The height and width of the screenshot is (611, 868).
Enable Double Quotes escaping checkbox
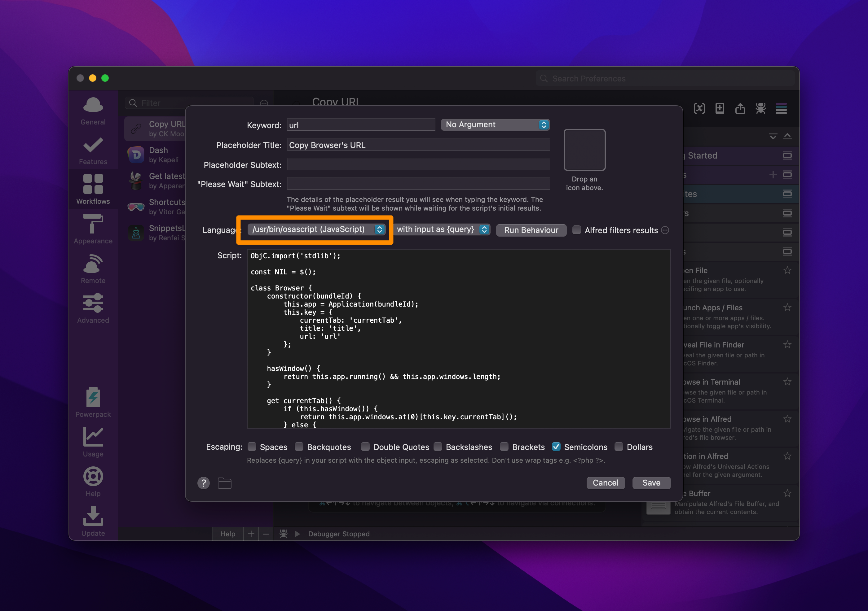click(365, 447)
